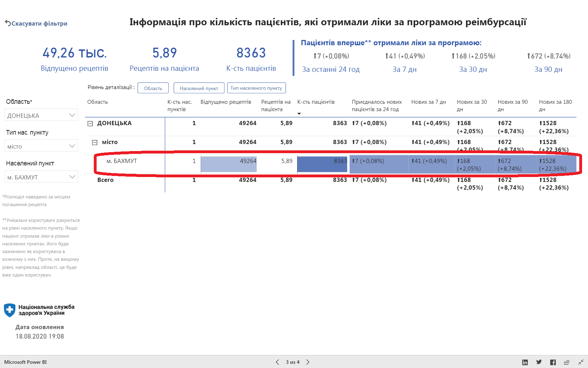Sort by К-сть нас. пунктів column

pos(180,105)
